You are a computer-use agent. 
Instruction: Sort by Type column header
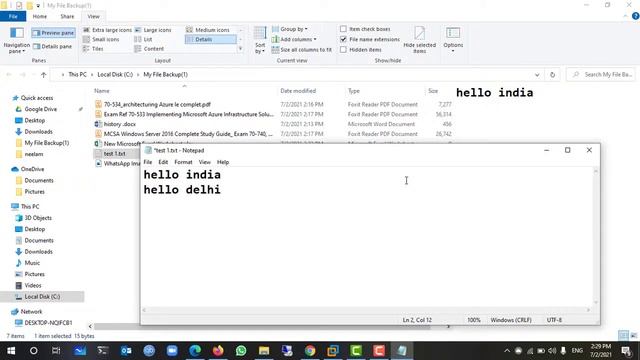tap(354, 91)
